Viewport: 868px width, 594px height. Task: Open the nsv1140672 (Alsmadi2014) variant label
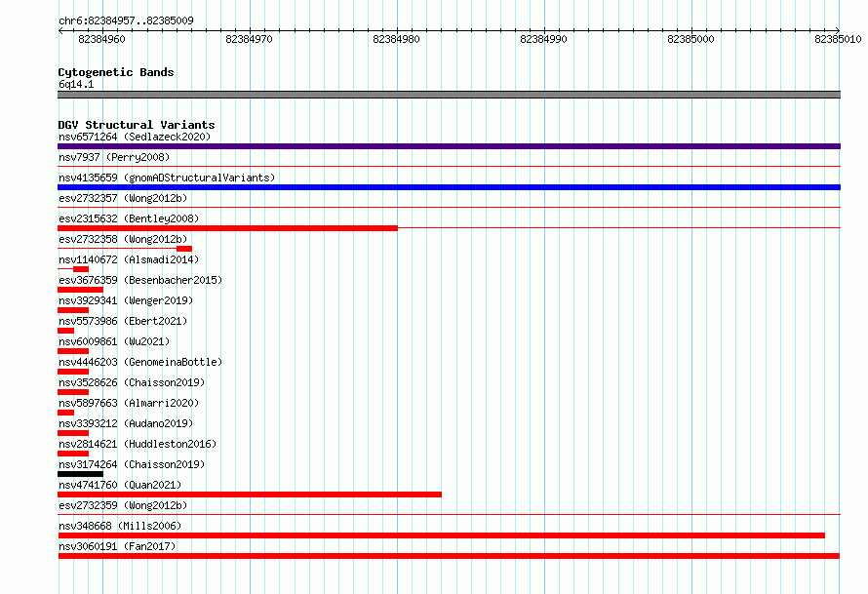coord(129,259)
